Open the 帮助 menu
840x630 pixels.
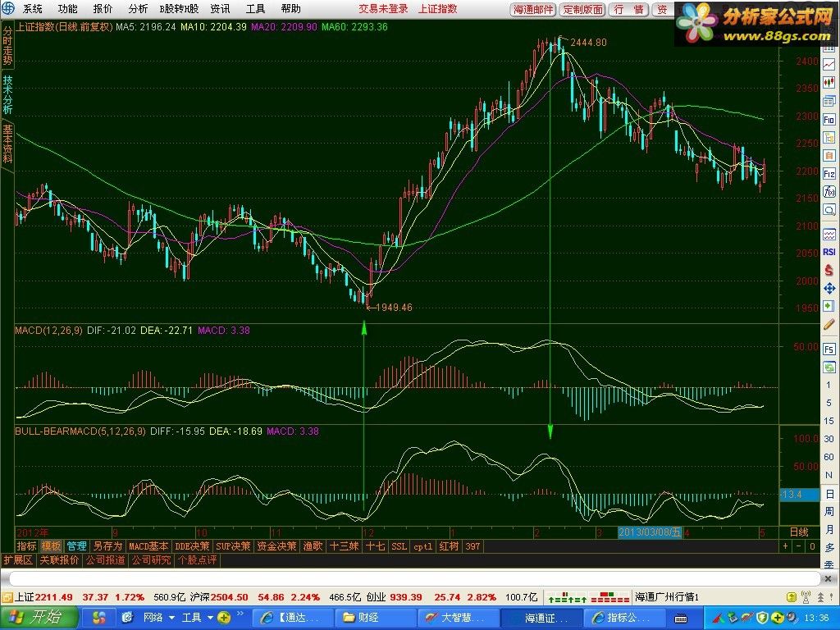(x=291, y=8)
